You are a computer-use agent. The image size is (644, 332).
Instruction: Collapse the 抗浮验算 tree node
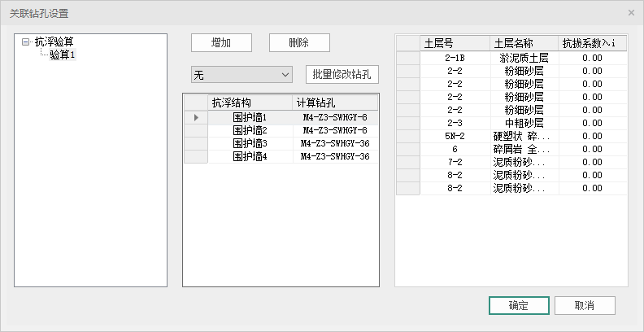pos(27,41)
